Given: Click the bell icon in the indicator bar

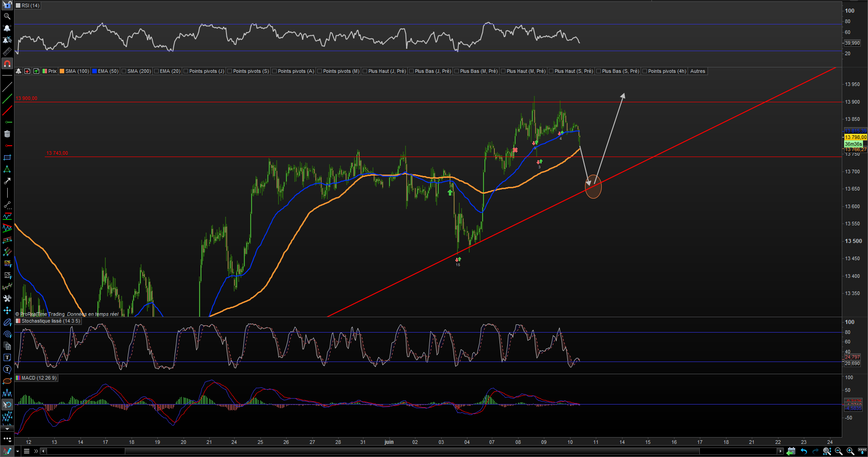Looking at the screenshot, I should [x=19, y=71].
